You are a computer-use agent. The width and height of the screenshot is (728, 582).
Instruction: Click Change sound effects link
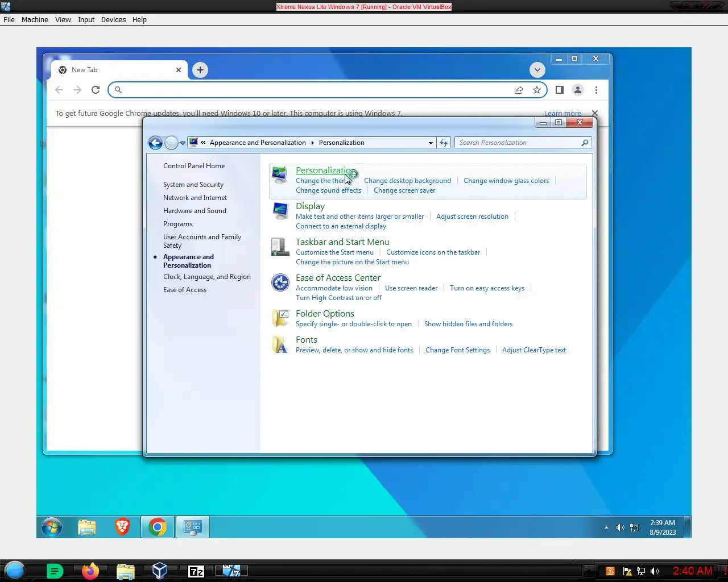(x=328, y=190)
